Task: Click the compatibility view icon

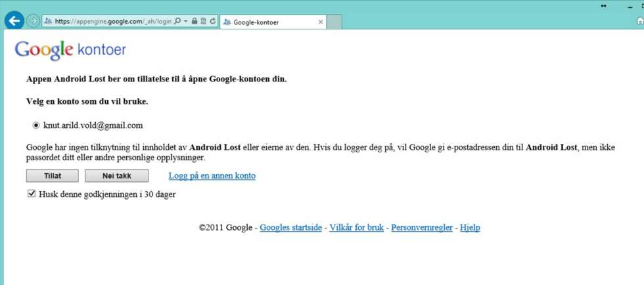Action: click(203, 21)
